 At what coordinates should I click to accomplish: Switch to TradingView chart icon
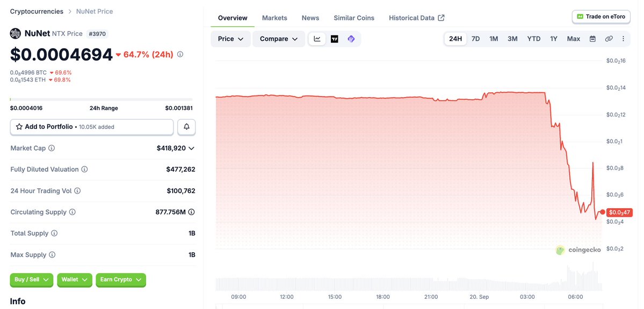334,39
